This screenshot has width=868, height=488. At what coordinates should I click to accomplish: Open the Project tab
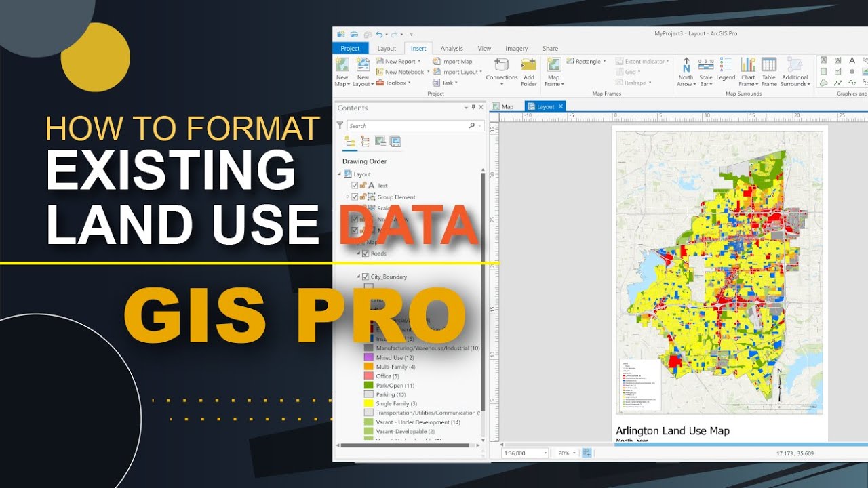coord(351,48)
